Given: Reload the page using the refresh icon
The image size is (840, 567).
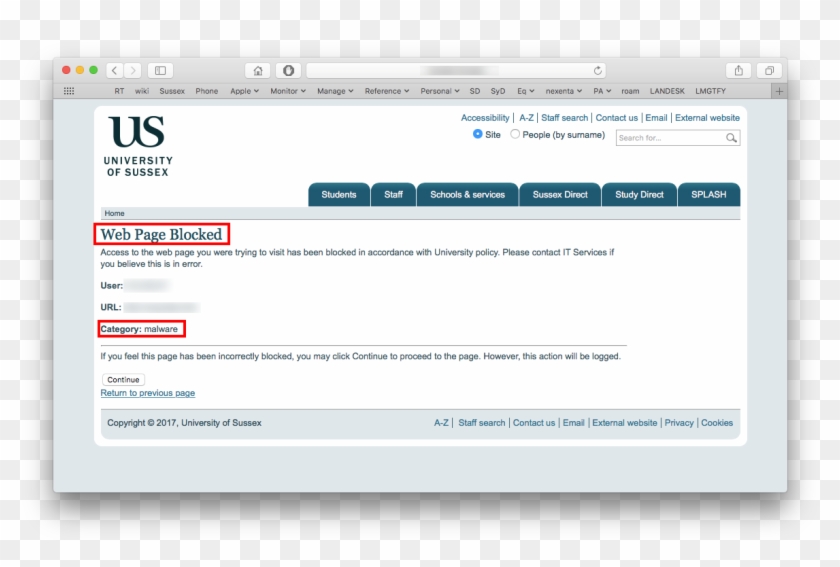Looking at the screenshot, I should click(x=598, y=70).
